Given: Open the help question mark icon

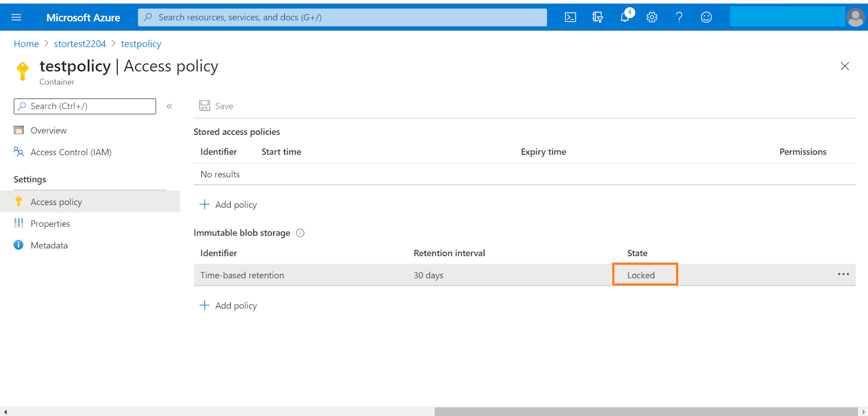Looking at the screenshot, I should pos(679,17).
